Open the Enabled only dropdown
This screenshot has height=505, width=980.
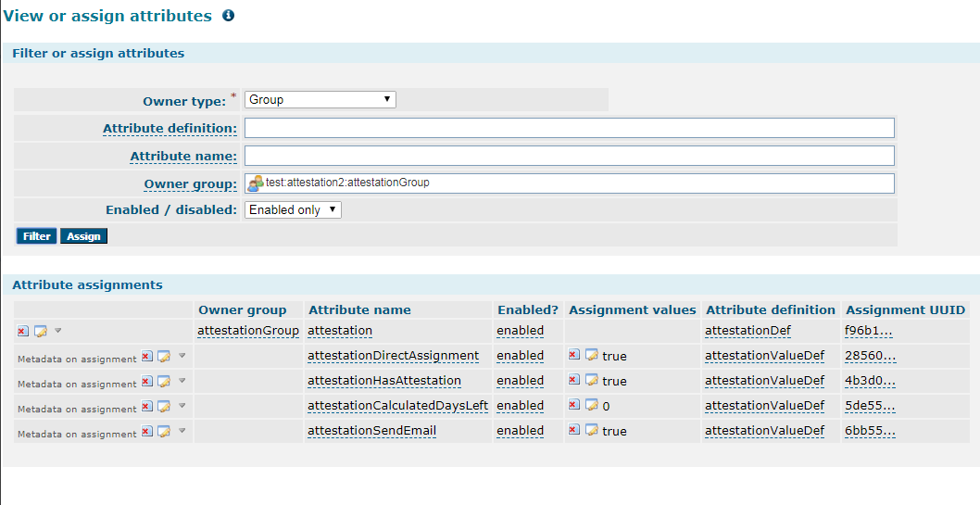click(293, 210)
